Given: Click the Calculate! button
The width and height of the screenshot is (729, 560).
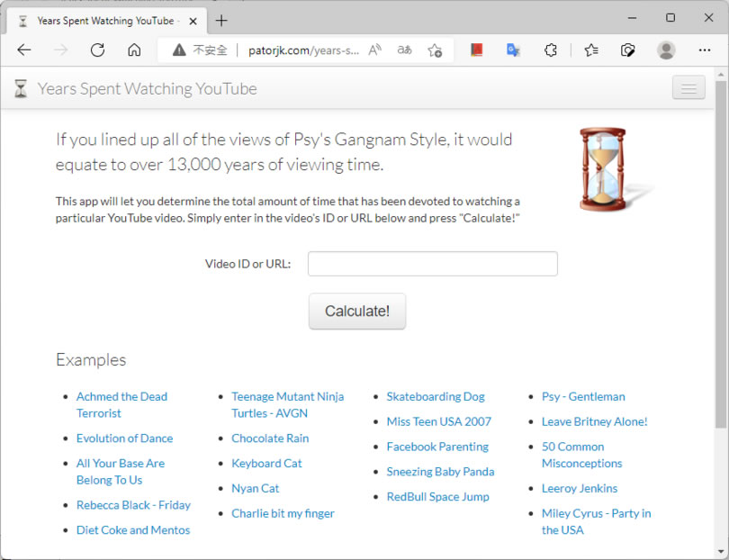Looking at the screenshot, I should click(x=357, y=312).
